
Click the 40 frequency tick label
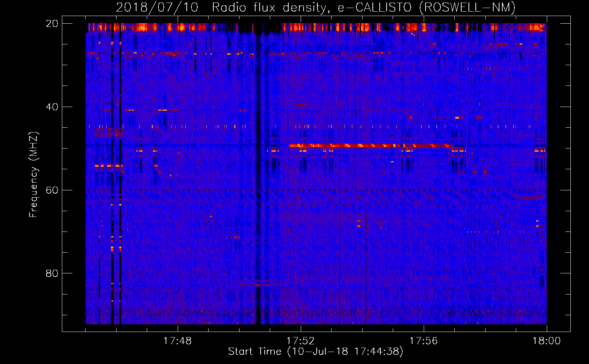click(52, 107)
